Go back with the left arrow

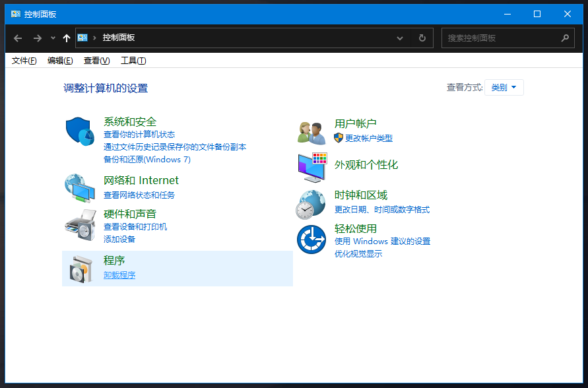(18, 38)
